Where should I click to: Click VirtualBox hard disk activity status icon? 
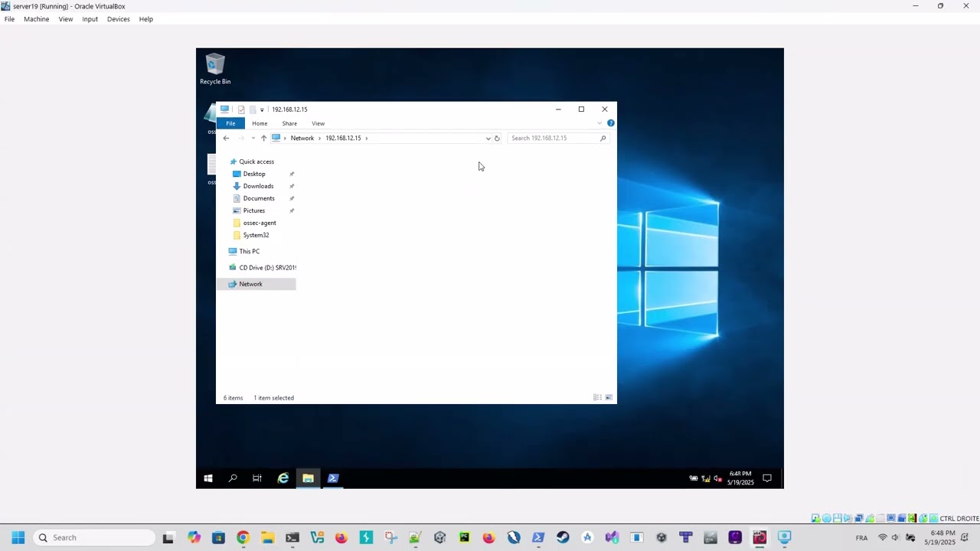816,519
